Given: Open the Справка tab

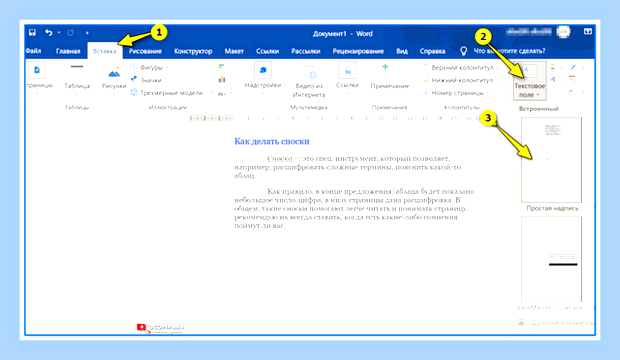Looking at the screenshot, I should click(x=432, y=51).
